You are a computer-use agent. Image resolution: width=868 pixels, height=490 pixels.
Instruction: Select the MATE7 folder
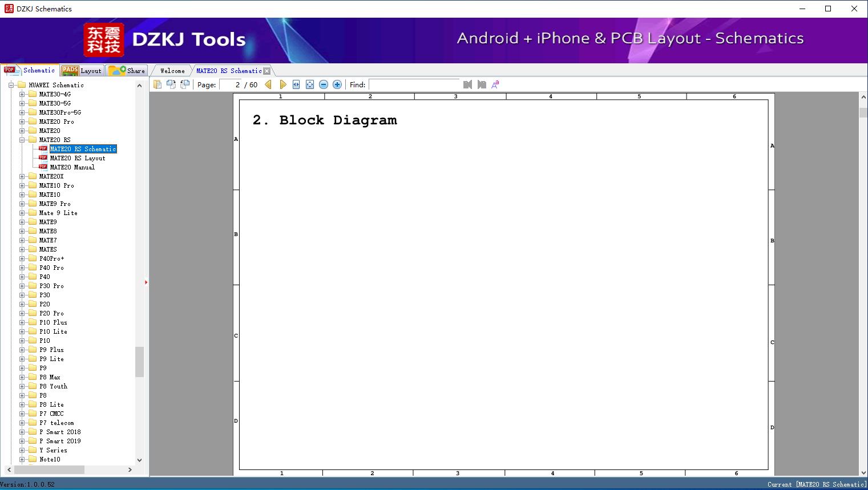pyautogui.click(x=48, y=240)
